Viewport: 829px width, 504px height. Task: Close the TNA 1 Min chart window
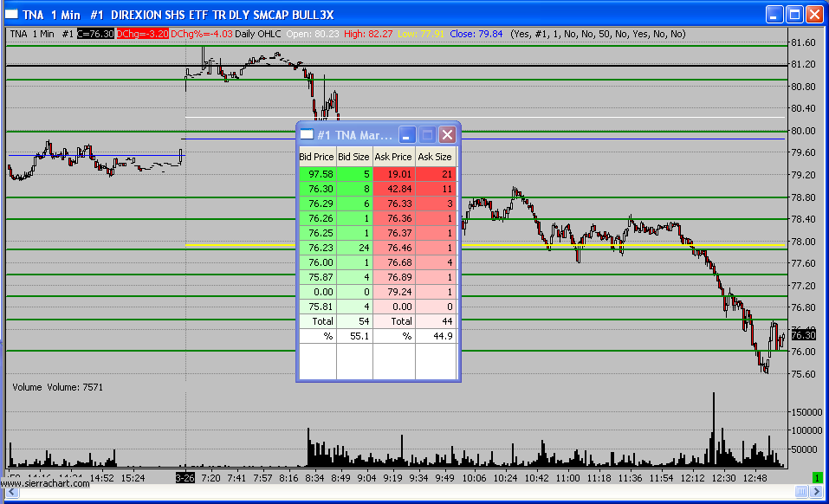(x=814, y=14)
